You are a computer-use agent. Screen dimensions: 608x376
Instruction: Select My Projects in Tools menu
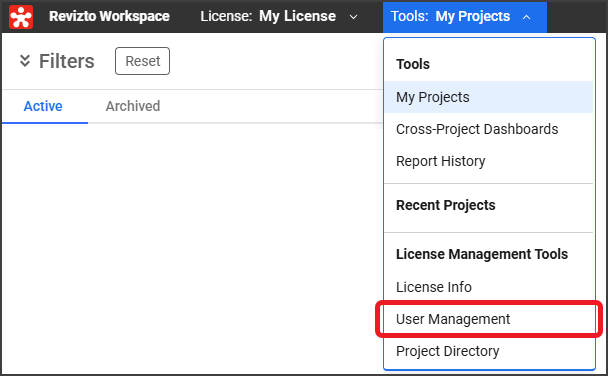click(489, 97)
